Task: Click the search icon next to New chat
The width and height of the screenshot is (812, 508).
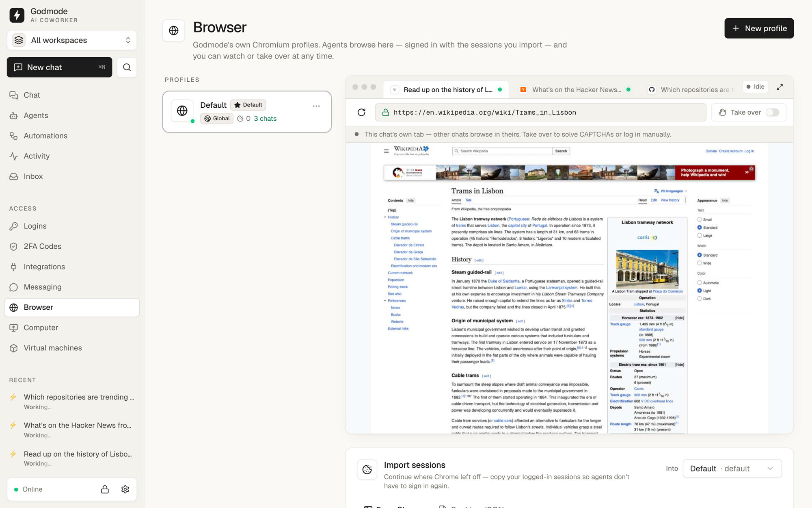Action: coord(127,67)
